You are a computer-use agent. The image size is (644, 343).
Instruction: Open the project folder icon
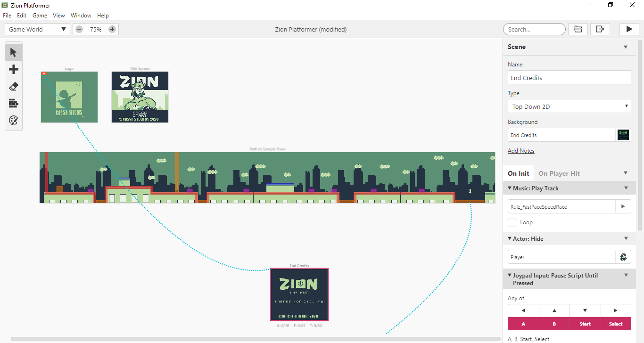578,29
